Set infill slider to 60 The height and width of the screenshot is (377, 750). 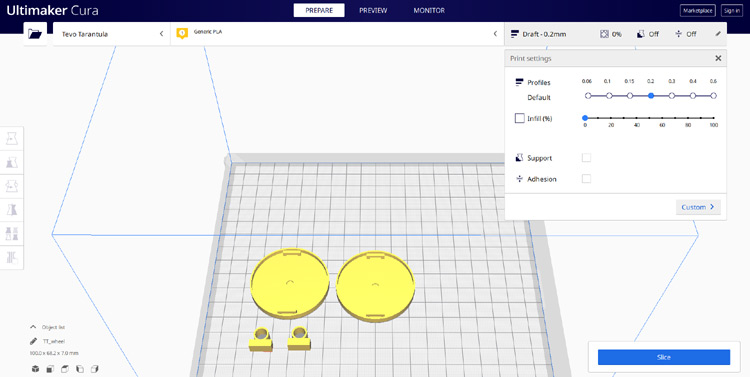click(662, 118)
